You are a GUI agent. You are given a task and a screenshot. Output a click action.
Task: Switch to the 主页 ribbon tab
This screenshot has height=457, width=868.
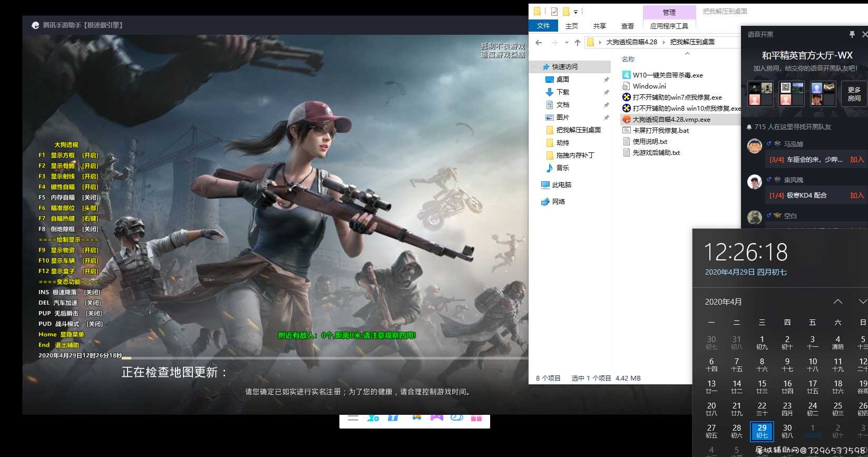(572, 26)
